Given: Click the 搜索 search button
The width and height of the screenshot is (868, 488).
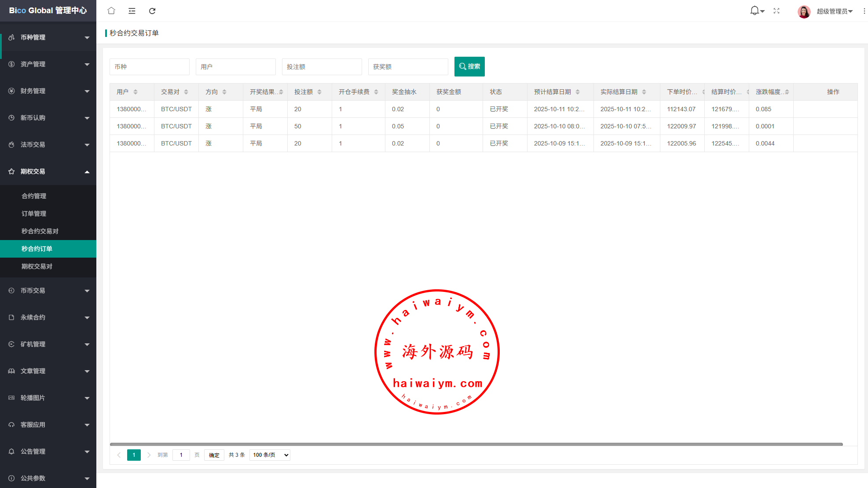Looking at the screenshot, I should coord(469,66).
